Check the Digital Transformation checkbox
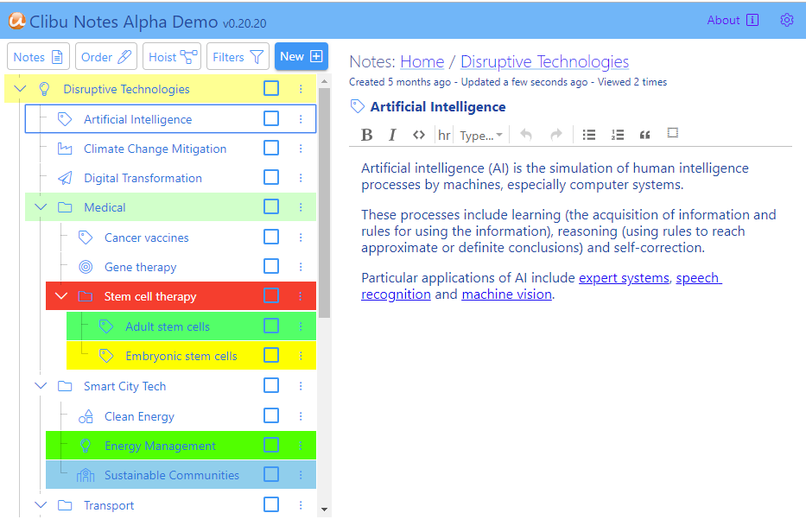This screenshot has height=532, width=806. point(271,177)
